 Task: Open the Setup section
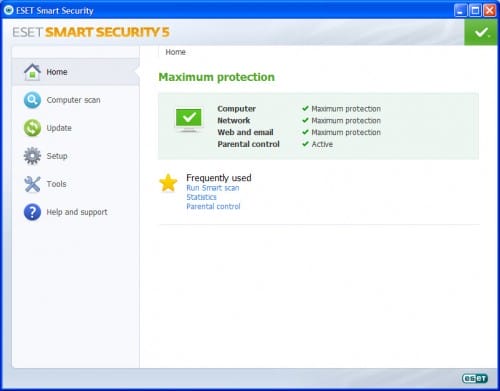57,156
